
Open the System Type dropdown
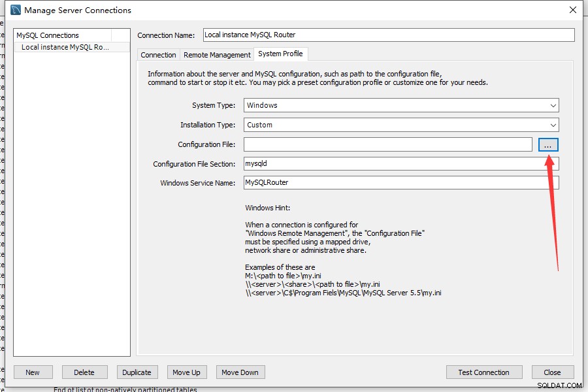click(x=401, y=105)
